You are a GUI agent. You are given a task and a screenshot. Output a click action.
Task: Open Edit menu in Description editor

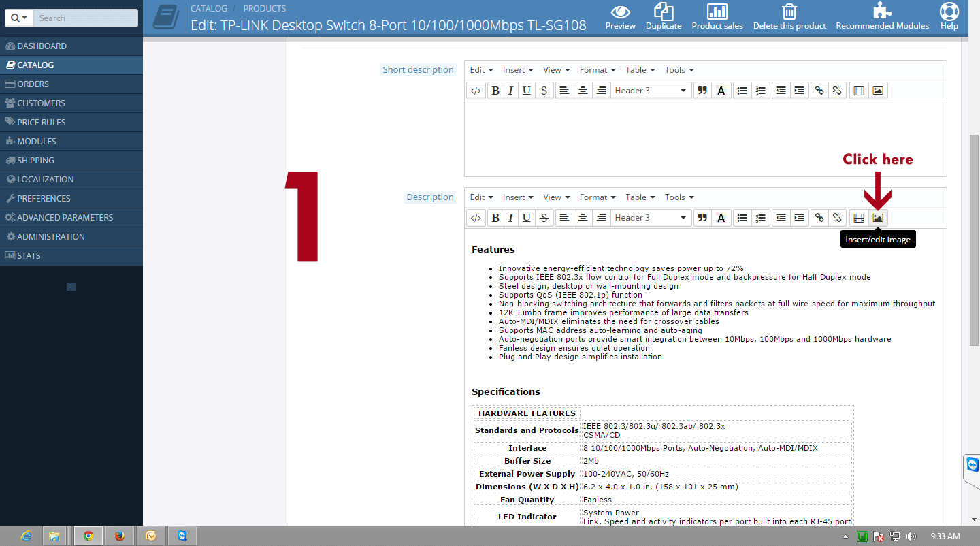[x=481, y=197]
